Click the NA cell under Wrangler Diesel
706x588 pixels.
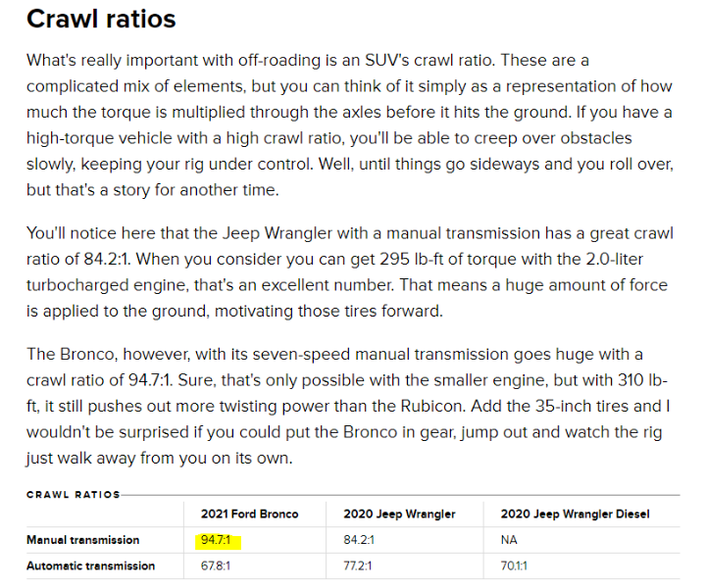(x=508, y=540)
